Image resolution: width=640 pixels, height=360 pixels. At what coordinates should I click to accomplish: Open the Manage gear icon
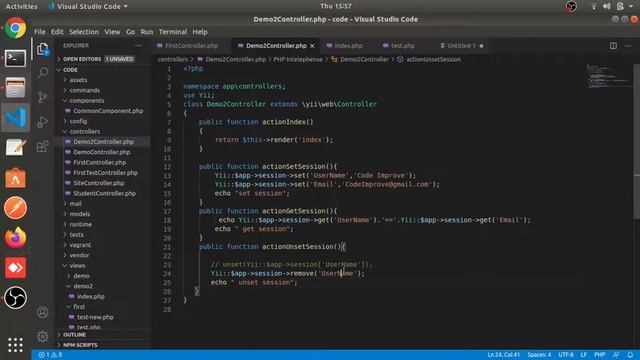click(42, 336)
